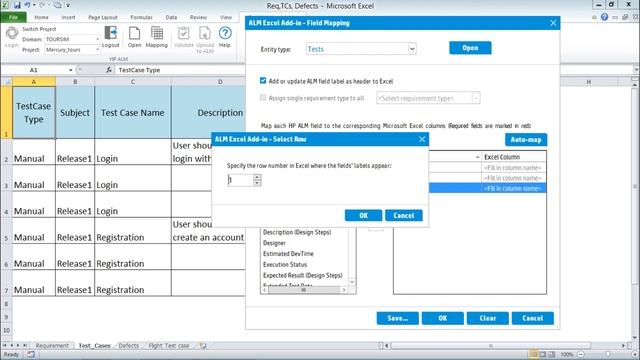The height and width of the screenshot is (360, 640).
Task: Open the Project dropdown in ribbon
Action: click(x=97, y=50)
